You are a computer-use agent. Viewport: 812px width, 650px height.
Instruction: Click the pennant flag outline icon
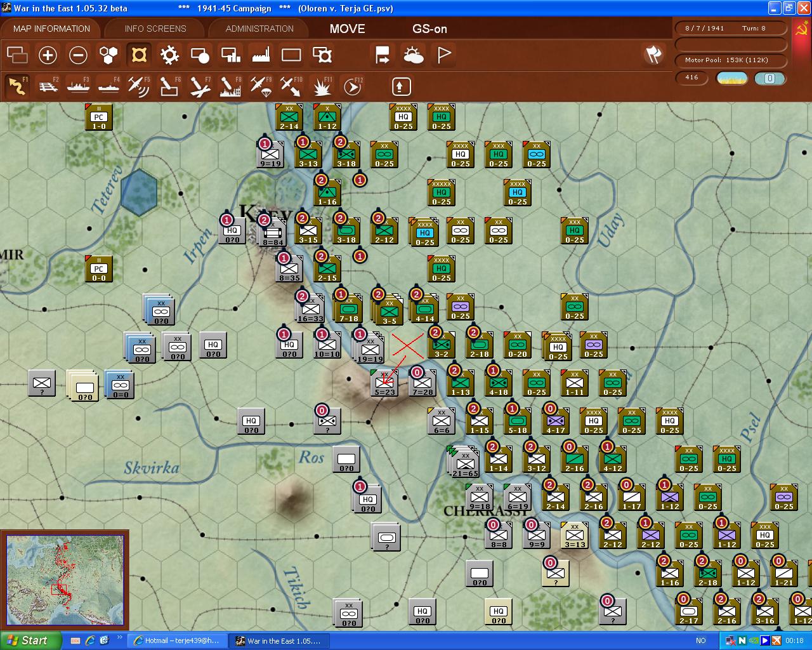coord(444,55)
